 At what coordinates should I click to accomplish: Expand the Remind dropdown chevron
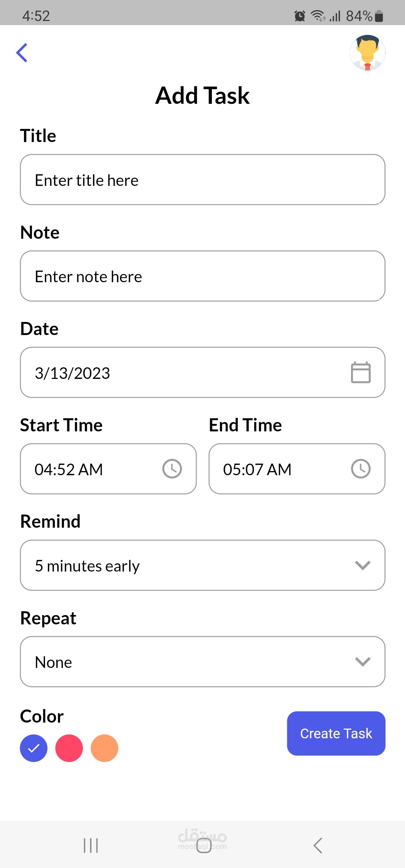pos(363,565)
